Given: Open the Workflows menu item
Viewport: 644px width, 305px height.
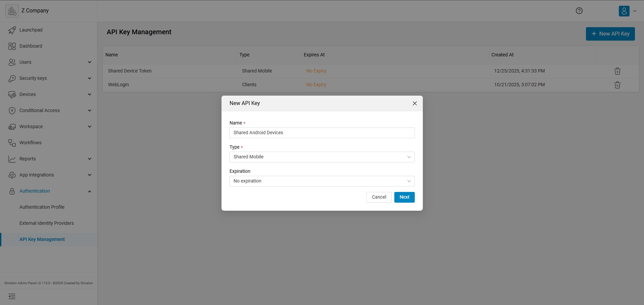Looking at the screenshot, I should tap(31, 143).
